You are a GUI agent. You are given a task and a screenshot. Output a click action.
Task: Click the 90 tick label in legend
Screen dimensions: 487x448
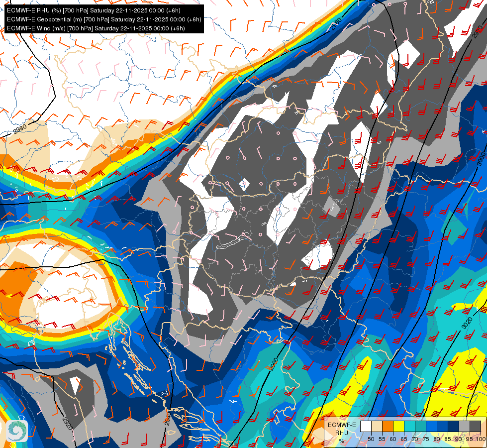point(459,439)
